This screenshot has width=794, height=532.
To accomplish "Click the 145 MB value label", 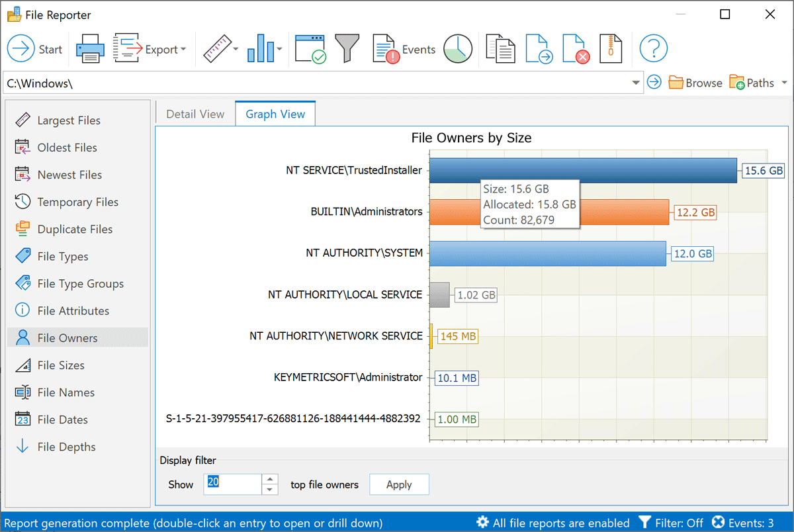I will 458,336.
